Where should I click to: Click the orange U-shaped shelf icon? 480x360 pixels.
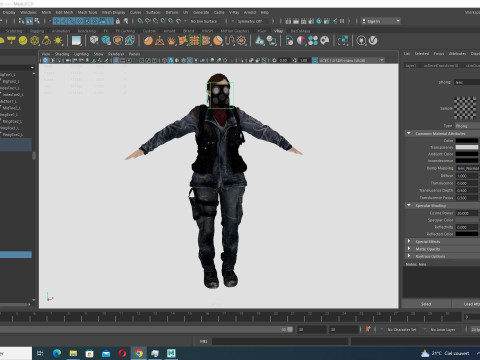[x=230, y=41]
